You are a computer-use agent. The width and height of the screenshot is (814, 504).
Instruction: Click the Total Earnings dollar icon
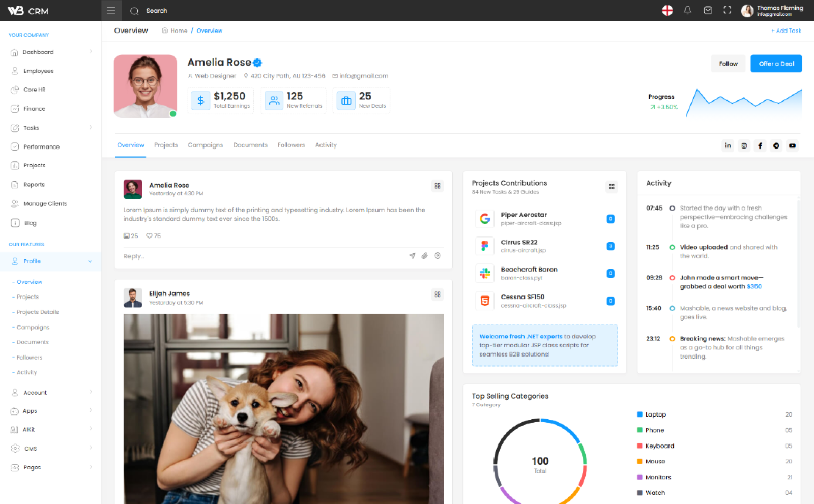[200, 100]
